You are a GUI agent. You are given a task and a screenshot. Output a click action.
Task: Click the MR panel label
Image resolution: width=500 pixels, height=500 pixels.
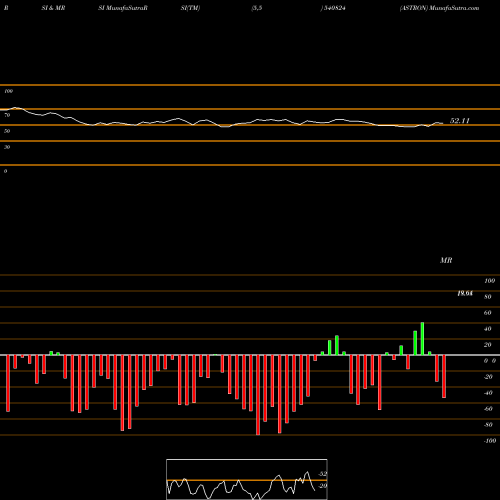pyautogui.click(x=446, y=260)
